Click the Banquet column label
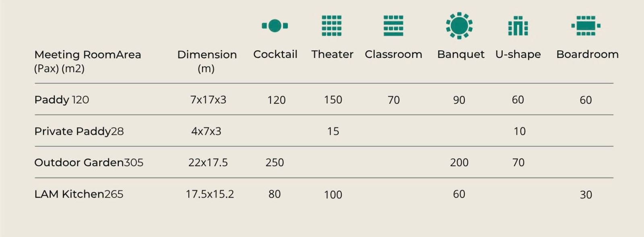Screen dimensions: 644x237 460,54
